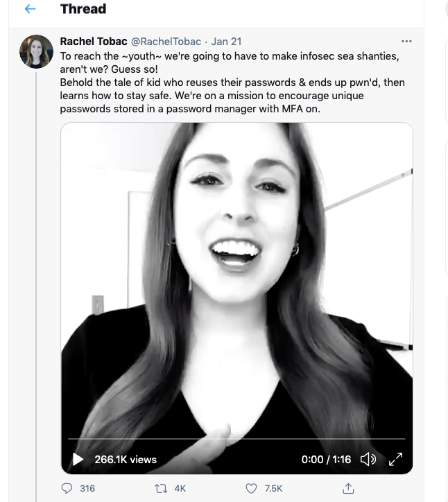Image resolution: width=448 pixels, height=502 pixels.
Task: Click the @RachelTobac handle
Action: pyautogui.click(x=166, y=42)
